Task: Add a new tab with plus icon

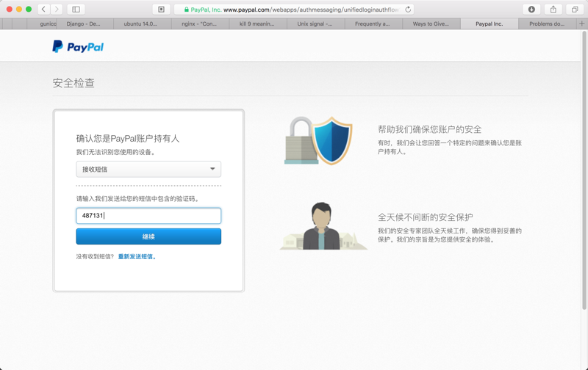Action: click(x=581, y=23)
